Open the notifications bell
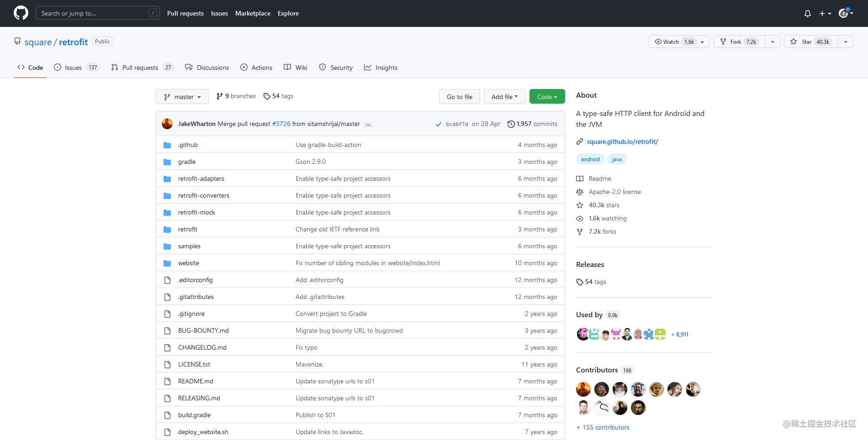 pyautogui.click(x=808, y=14)
